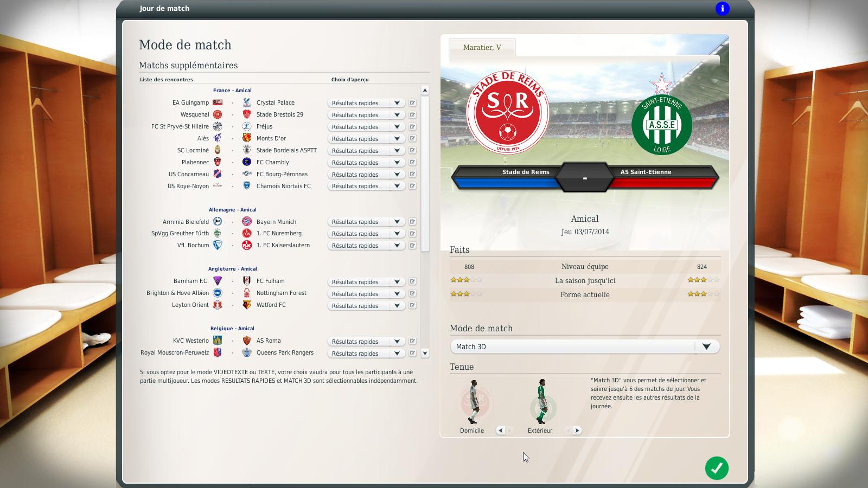The height and width of the screenshot is (488, 868).
Task: Open preview dropdown for Arminia Bielefeld match
Action: (366, 222)
